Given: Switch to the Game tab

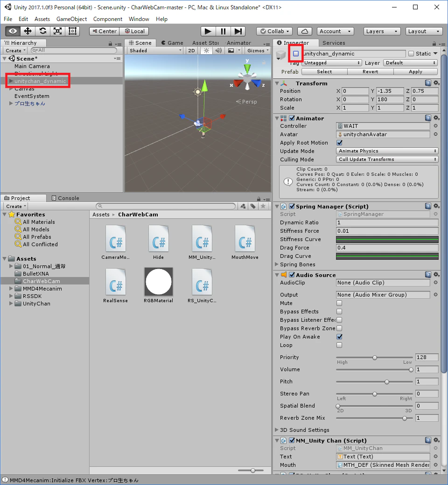Looking at the screenshot, I should [172, 43].
